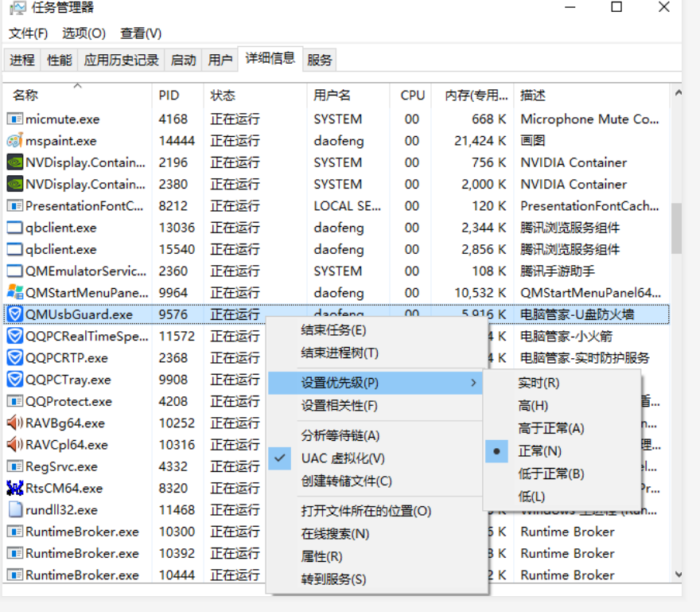Screen dimensions: 700x612
Task: Open the 查看(V) menu
Action: pos(141,33)
